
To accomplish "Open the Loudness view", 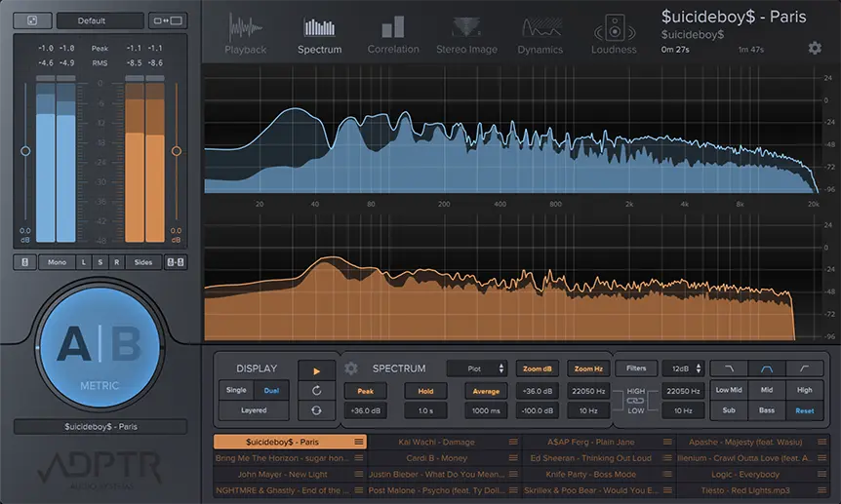I will (614, 35).
